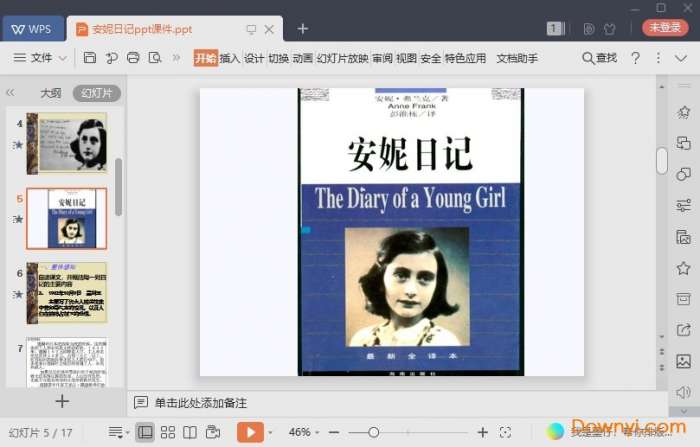Viewport: 700px width, 447px height.
Task: Select the 设计 ribbon tab
Action: (x=254, y=58)
